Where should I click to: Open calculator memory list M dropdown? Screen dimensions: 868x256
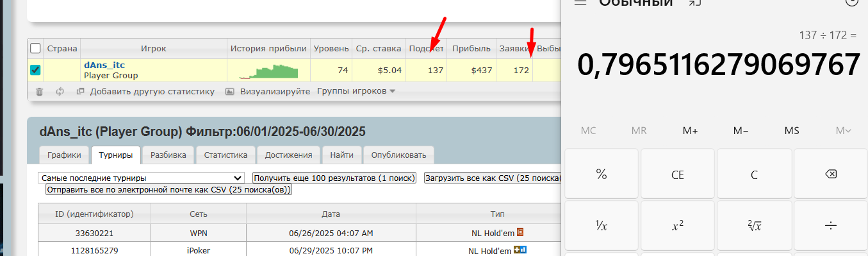click(843, 130)
